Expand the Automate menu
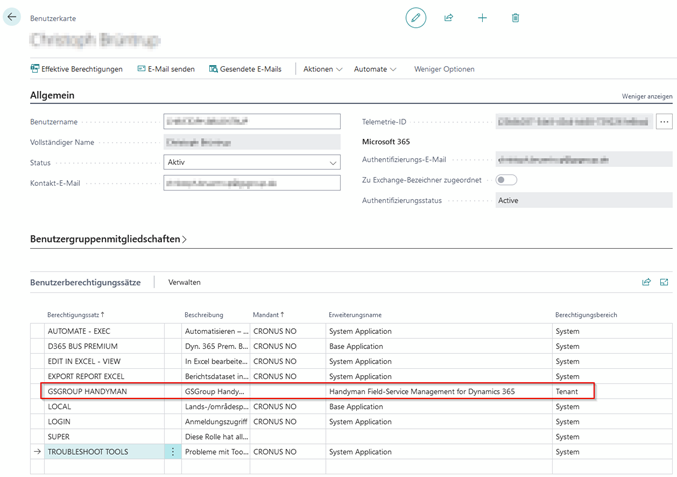The image size is (677, 477). pos(375,69)
